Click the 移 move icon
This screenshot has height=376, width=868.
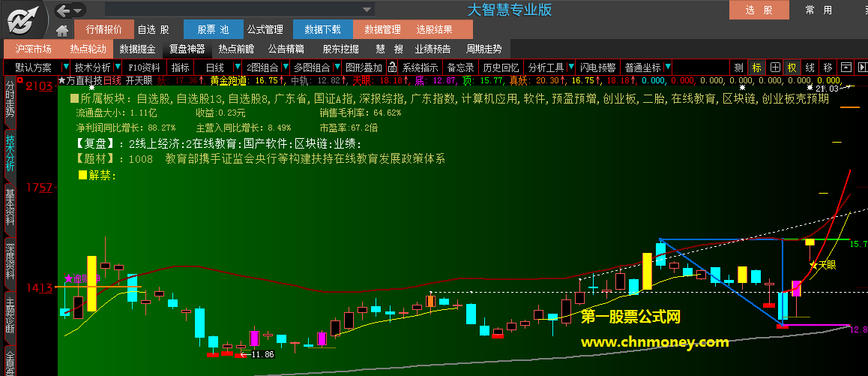(x=828, y=68)
